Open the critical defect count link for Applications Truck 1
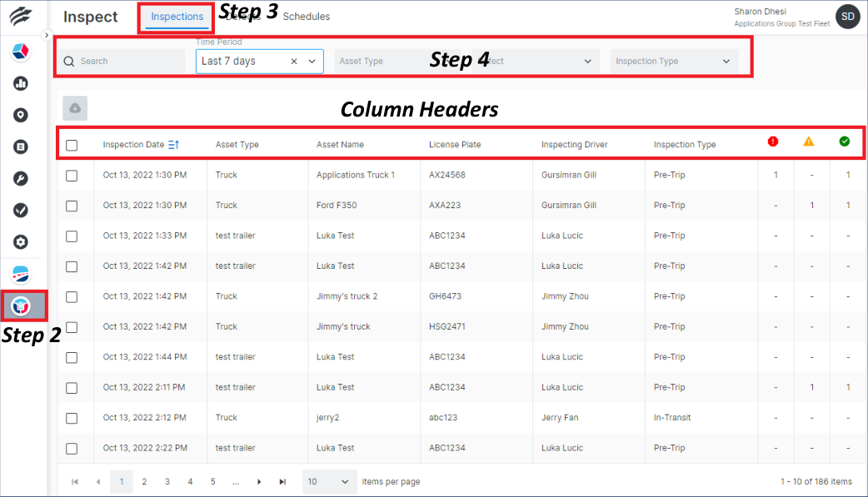 [775, 175]
